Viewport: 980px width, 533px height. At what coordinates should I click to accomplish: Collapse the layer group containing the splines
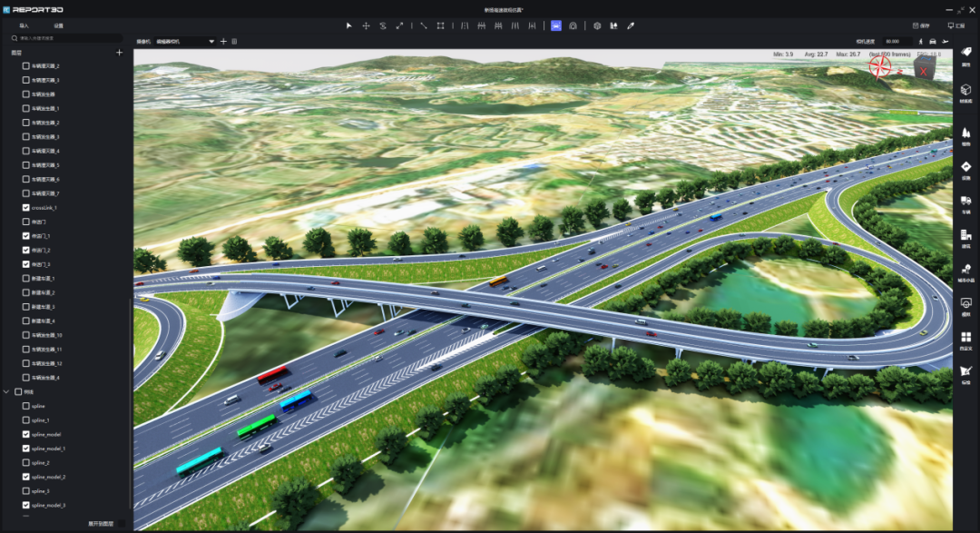[7, 392]
